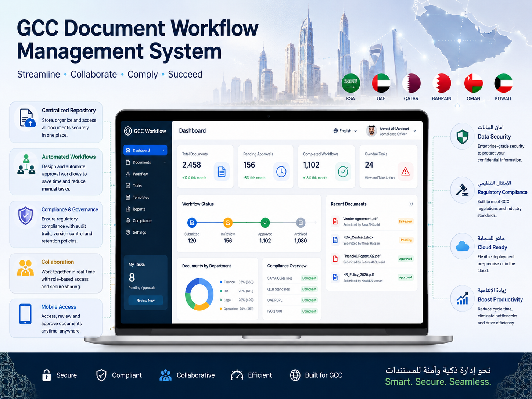This screenshot has height=399, width=532.
Task: Click the Compliant badge for SAMA Guidelines
Action: pyautogui.click(x=309, y=278)
